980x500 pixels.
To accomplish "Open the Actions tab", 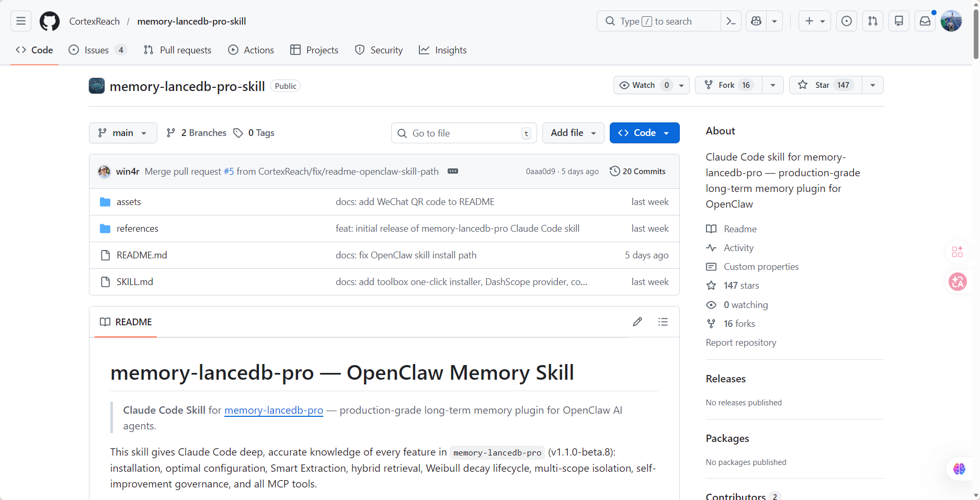I will click(251, 50).
